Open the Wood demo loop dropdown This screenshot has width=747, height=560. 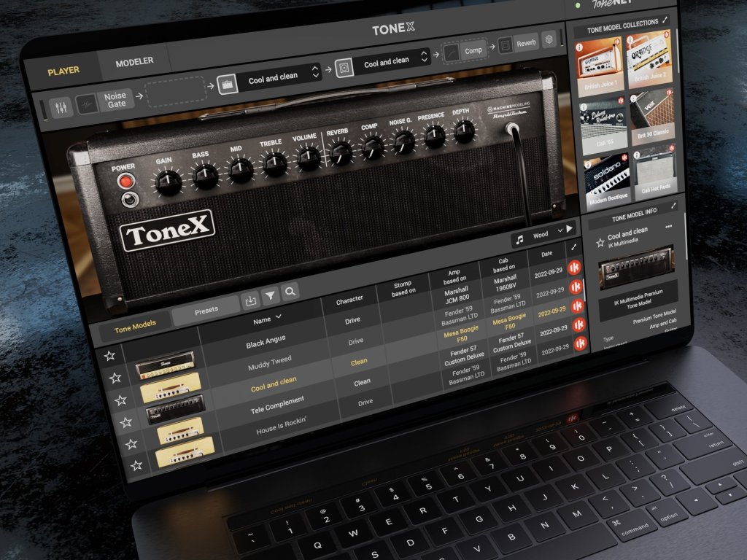coord(548,234)
